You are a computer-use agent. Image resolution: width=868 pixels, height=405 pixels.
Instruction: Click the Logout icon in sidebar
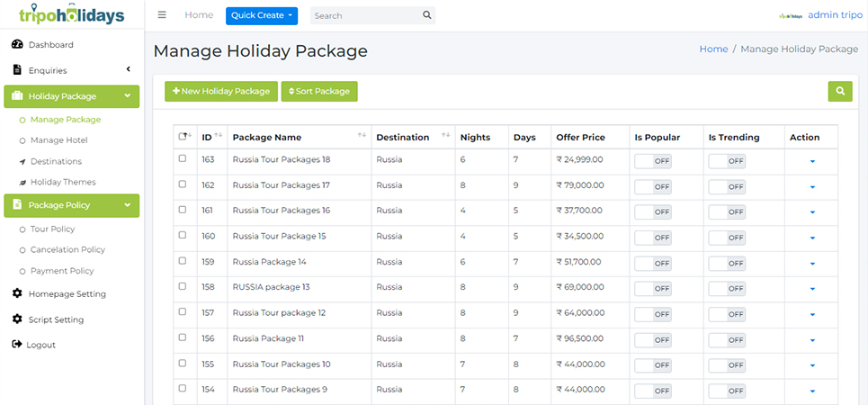click(x=17, y=345)
